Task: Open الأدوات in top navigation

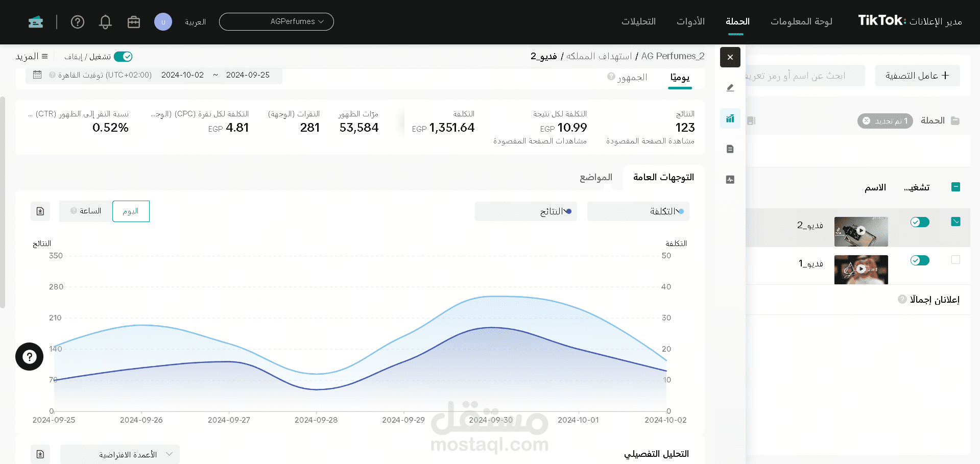Action: tap(690, 21)
